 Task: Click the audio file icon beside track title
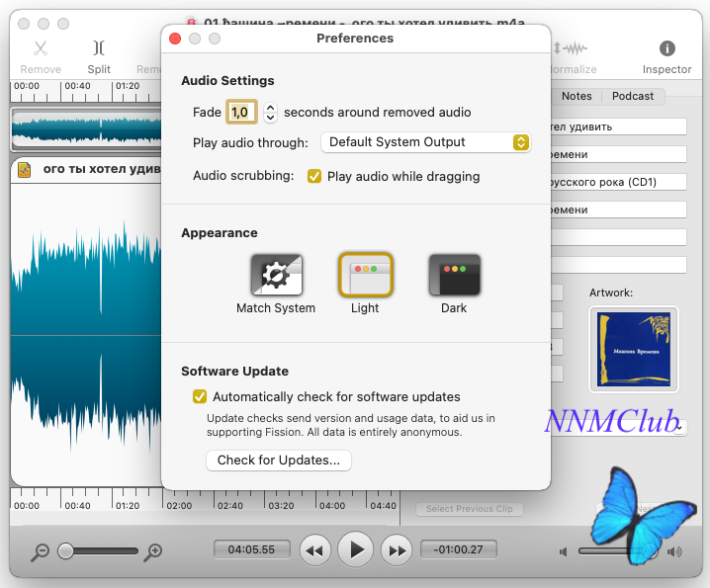(x=25, y=170)
